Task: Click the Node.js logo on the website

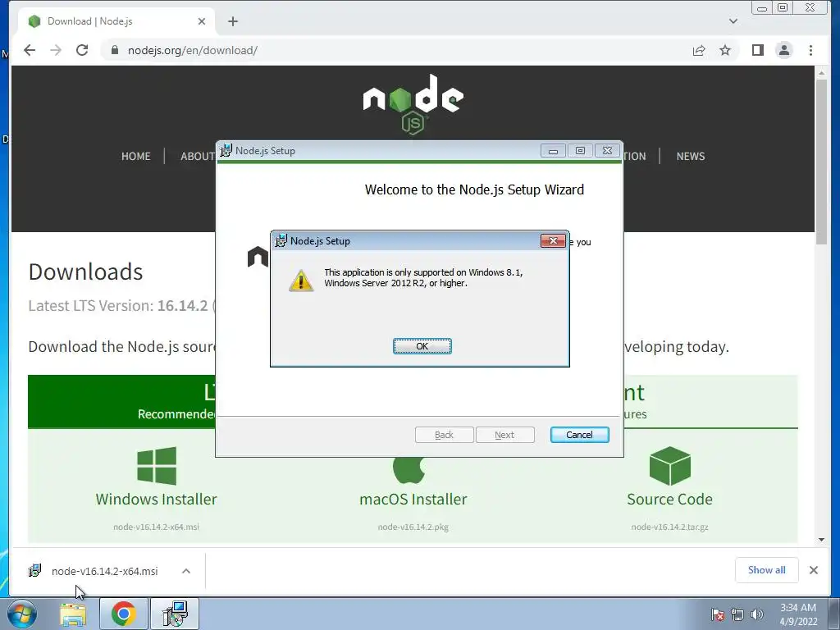Action: click(x=413, y=104)
